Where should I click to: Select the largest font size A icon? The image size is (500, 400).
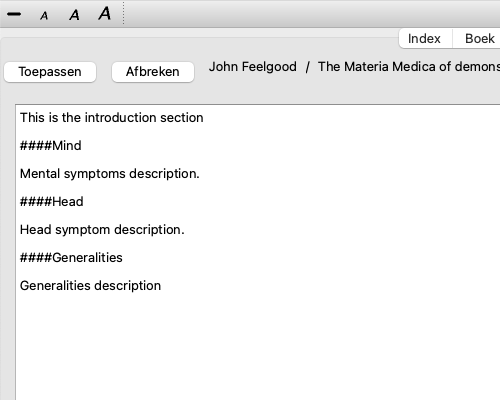click(105, 13)
